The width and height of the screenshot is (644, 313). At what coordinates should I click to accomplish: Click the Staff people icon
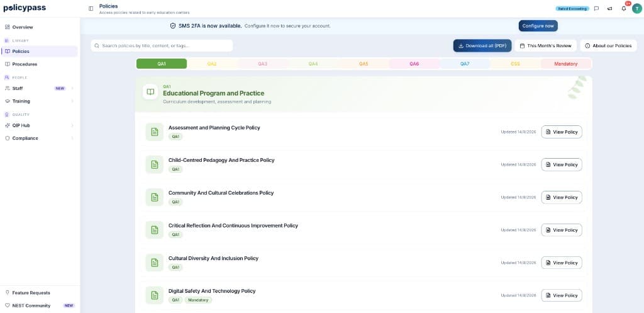point(8,88)
